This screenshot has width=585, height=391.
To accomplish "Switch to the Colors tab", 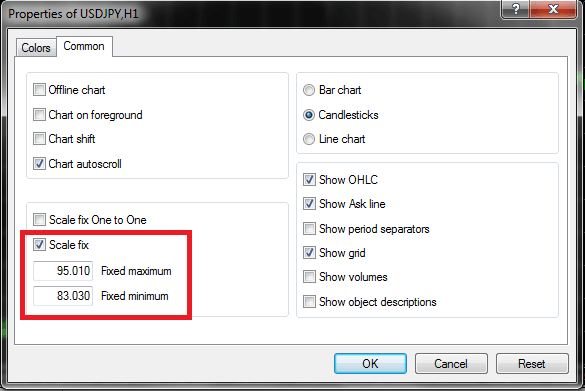I will [36, 48].
